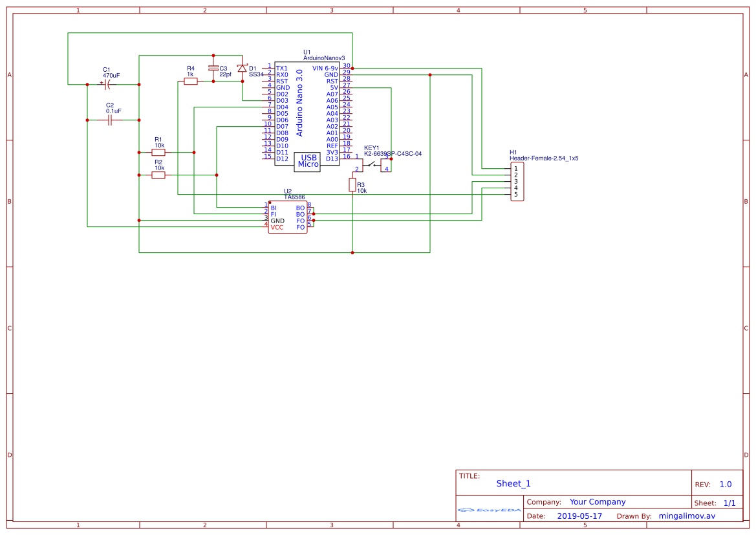Click pin 5 of the H1 header
The height and width of the screenshot is (535, 756).
516,195
